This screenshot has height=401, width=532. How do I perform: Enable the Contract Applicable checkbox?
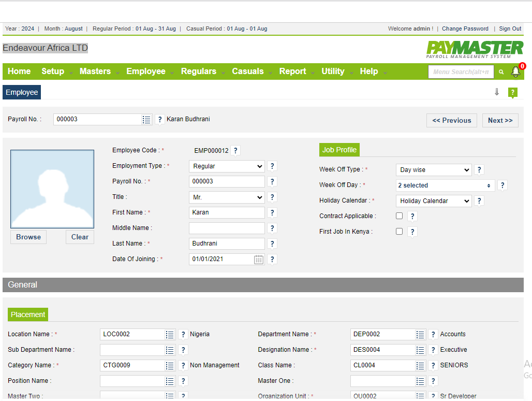(x=399, y=216)
